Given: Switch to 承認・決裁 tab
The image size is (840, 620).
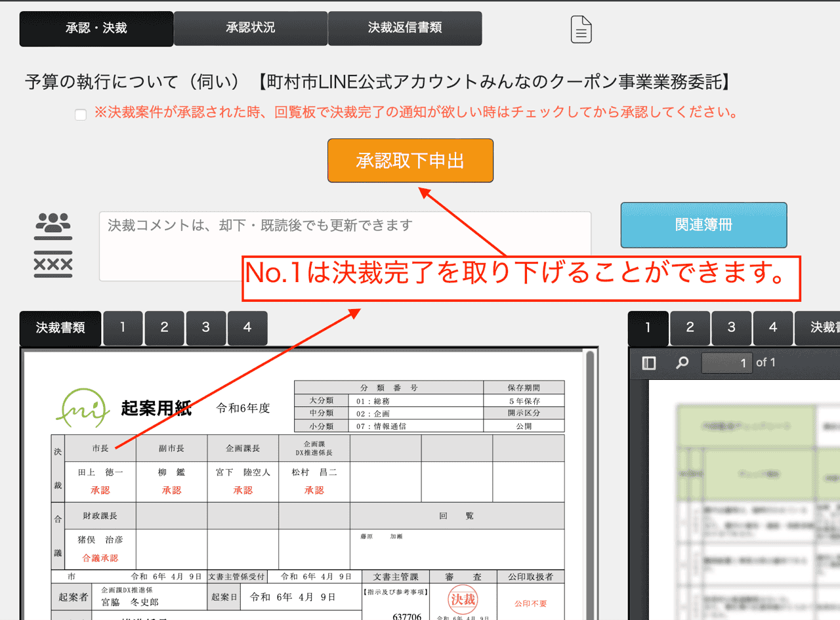Looking at the screenshot, I should pyautogui.click(x=96, y=29).
